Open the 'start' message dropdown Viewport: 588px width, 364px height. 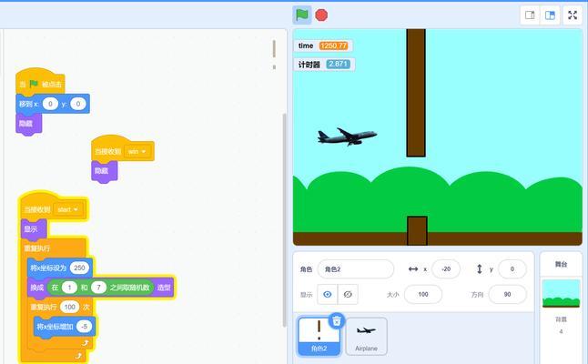coord(68,209)
